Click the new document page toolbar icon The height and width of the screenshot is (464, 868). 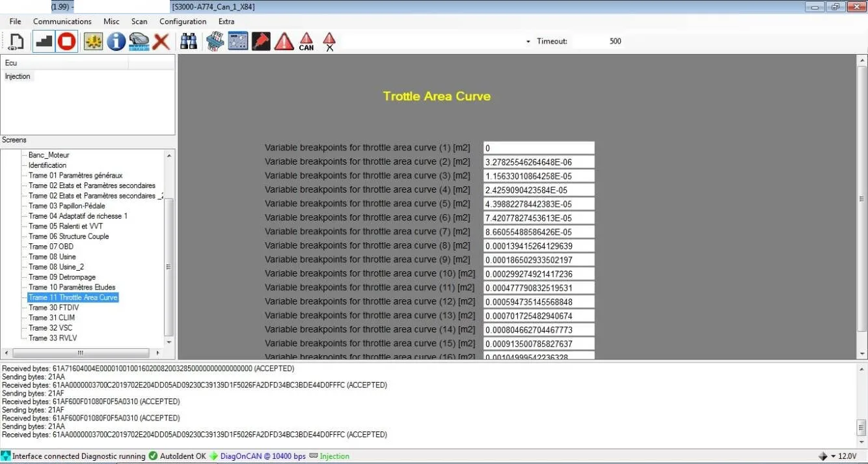(16, 42)
